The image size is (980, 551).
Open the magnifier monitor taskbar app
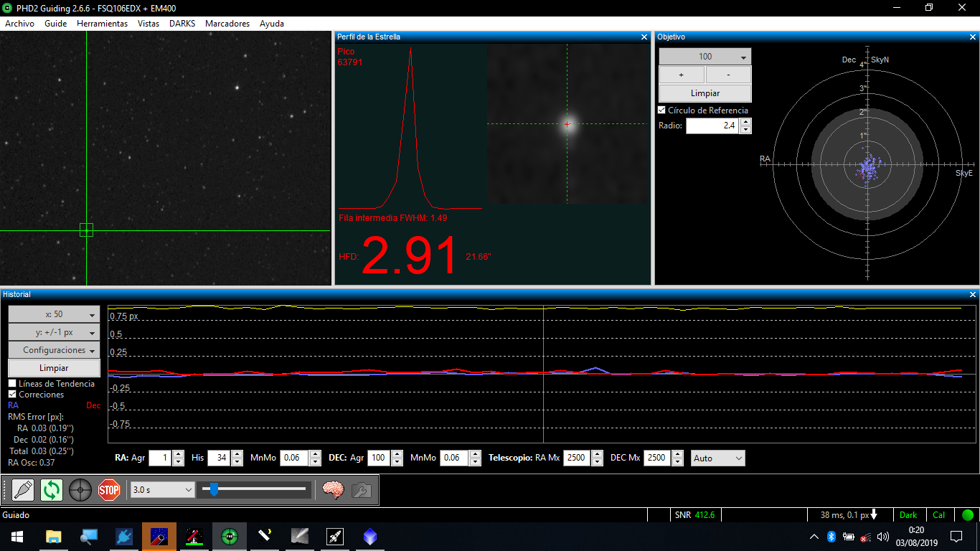88,537
